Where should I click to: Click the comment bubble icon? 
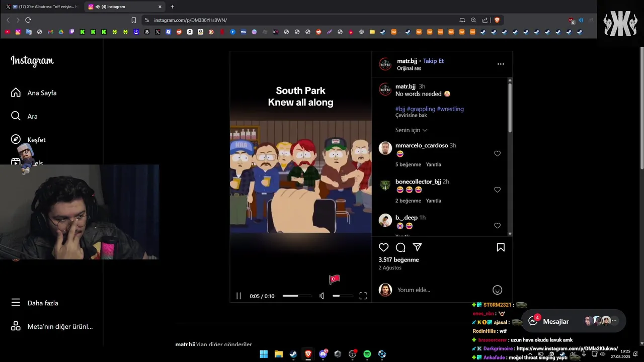click(400, 247)
